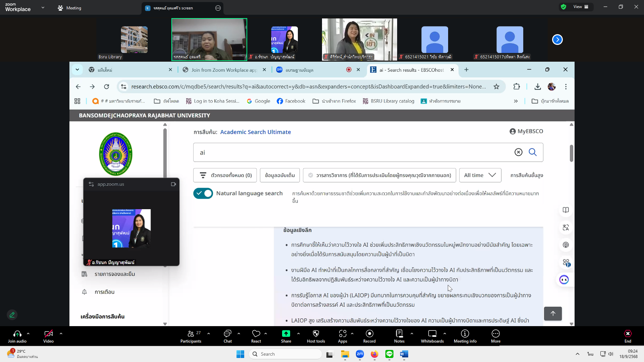The height and width of the screenshot is (362, 644).
Task: Click the End meeting button
Action: point(628,336)
